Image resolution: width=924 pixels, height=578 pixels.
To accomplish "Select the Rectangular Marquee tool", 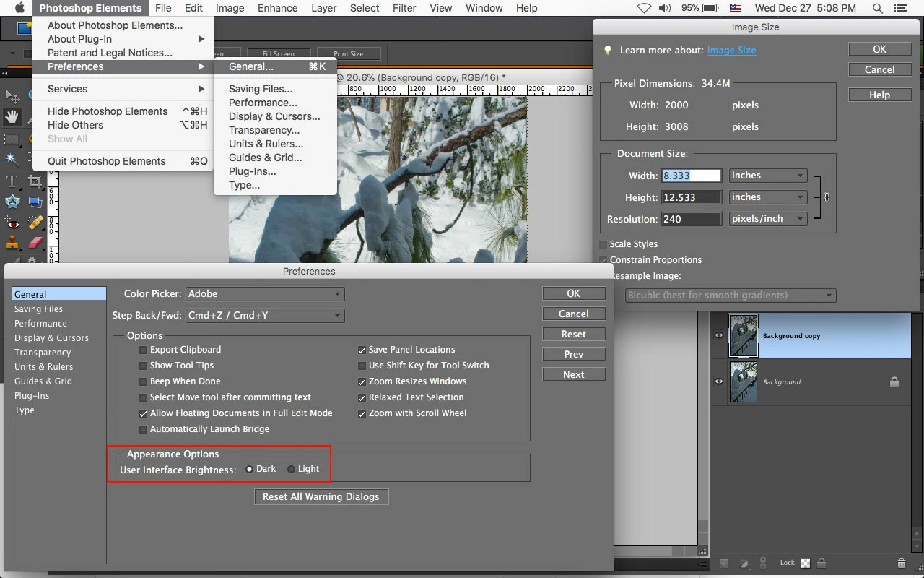I will pyautogui.click(x=12, y=138).
